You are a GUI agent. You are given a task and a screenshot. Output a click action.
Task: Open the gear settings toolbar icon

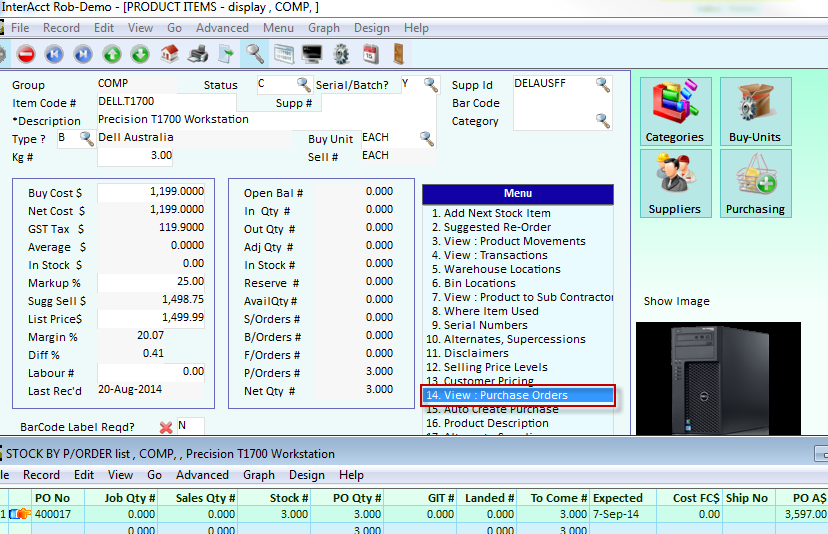pos(341,54)
